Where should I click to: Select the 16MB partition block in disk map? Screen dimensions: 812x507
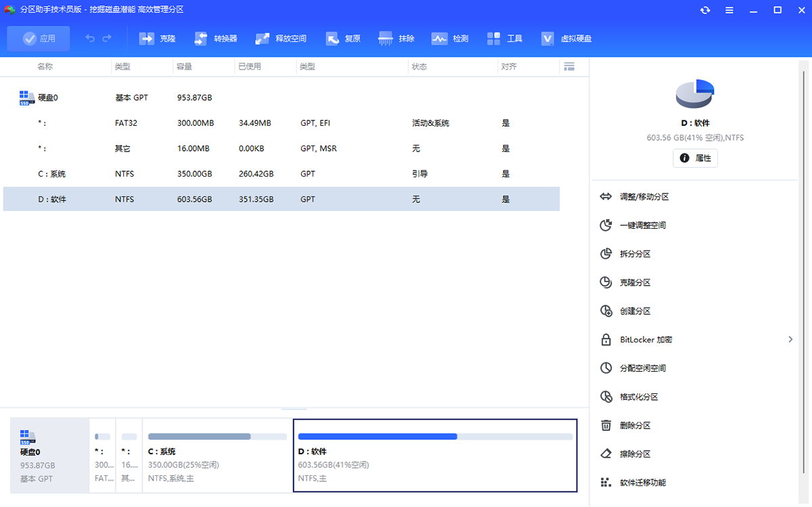129,455
